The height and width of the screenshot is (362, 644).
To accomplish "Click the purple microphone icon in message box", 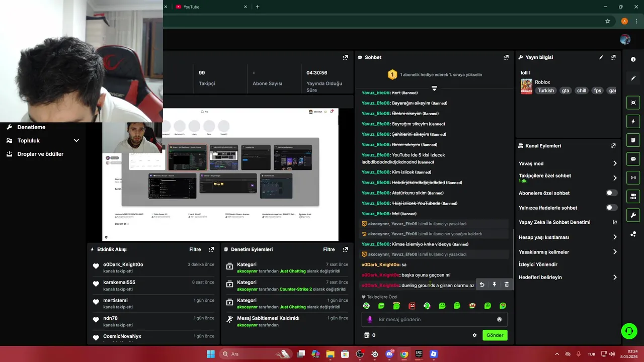I will pyautogui.click(x=370, y=319).
